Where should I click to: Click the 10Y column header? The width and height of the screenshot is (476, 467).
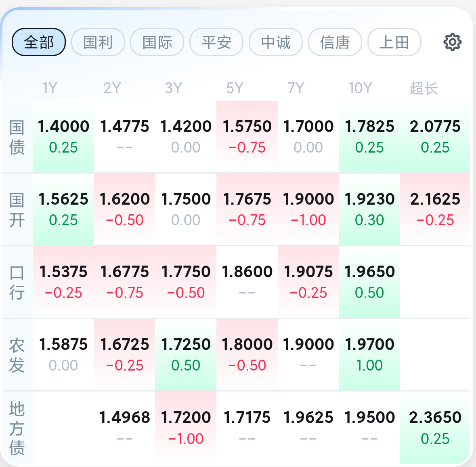tap(360, 88)
